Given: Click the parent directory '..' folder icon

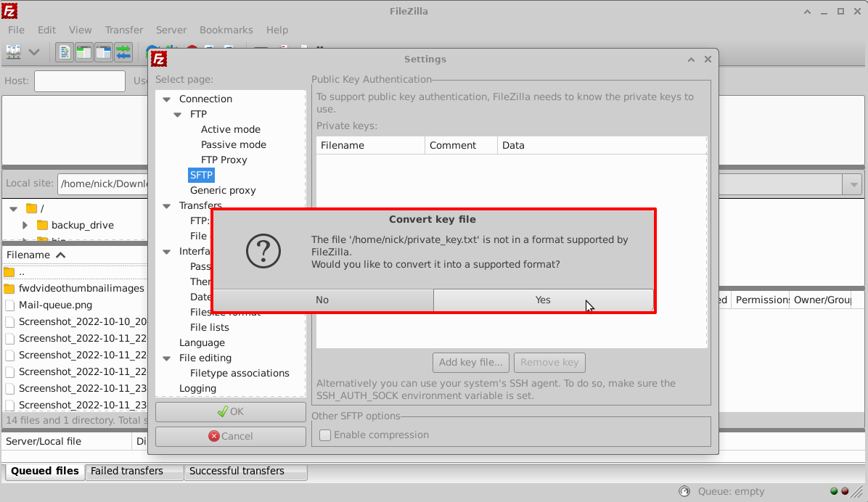Looking at the screenshot, I should (9, 272).
